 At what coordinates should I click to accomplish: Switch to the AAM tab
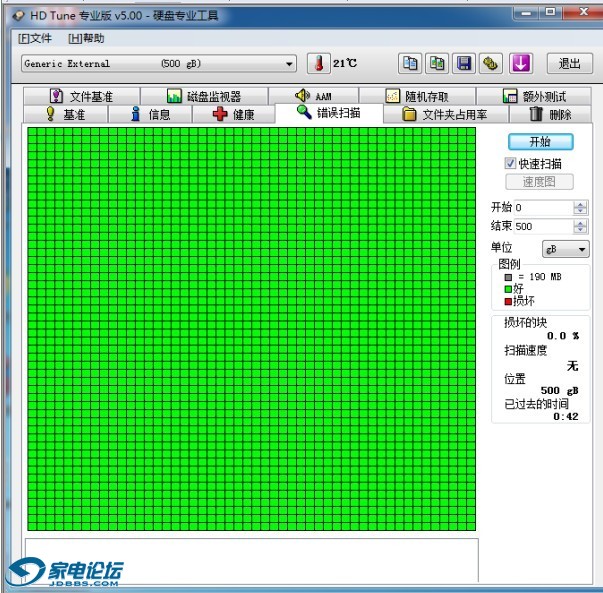(313, 96)
